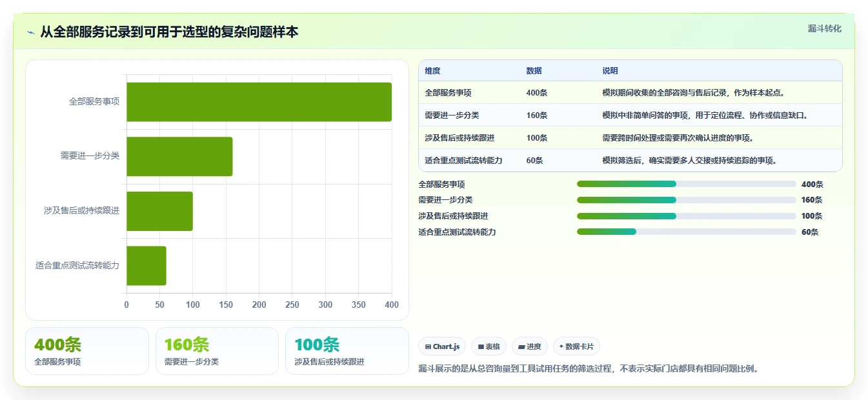Click the 全部服务事项 chart bar
This screenshot has height=400, width=868.
pos(259,102)
